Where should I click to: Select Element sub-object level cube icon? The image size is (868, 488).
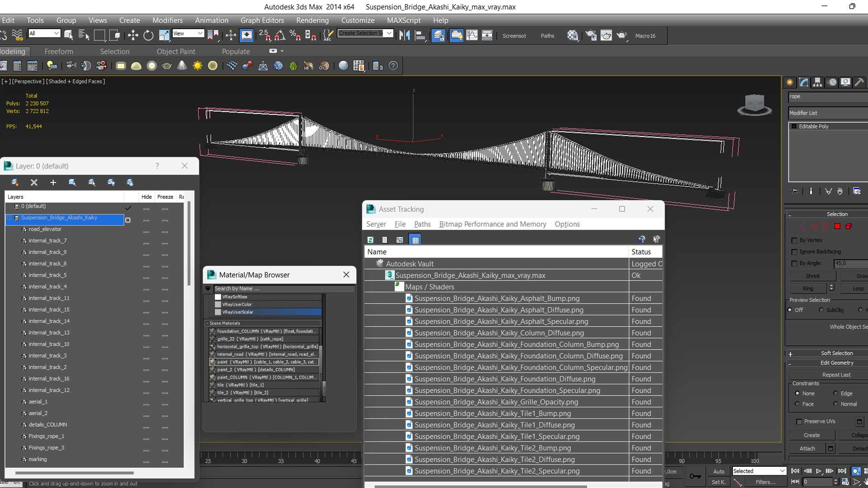[x=849, y=226]
